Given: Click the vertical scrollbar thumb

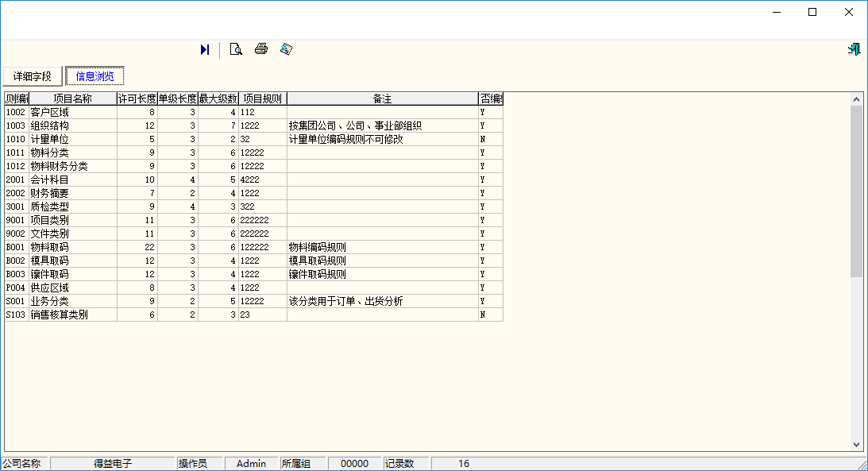Looking at the screenshot, I should (856, 191).
